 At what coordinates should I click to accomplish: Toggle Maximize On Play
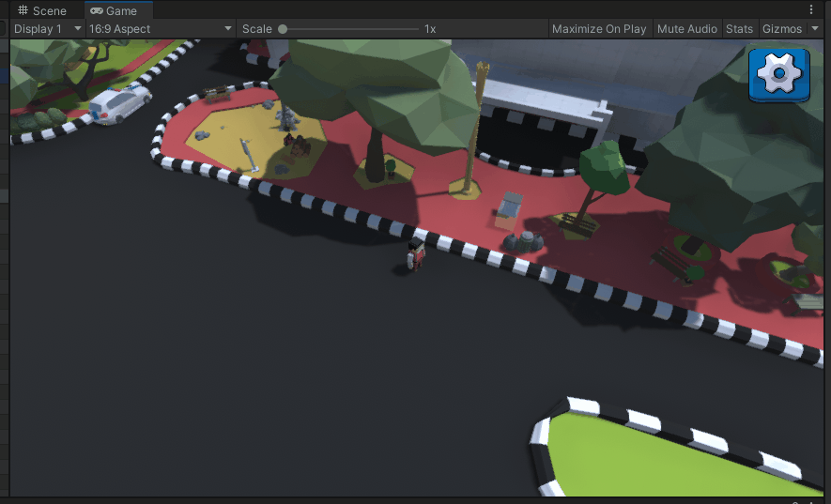pyautogui.click(x=599, y=29)
